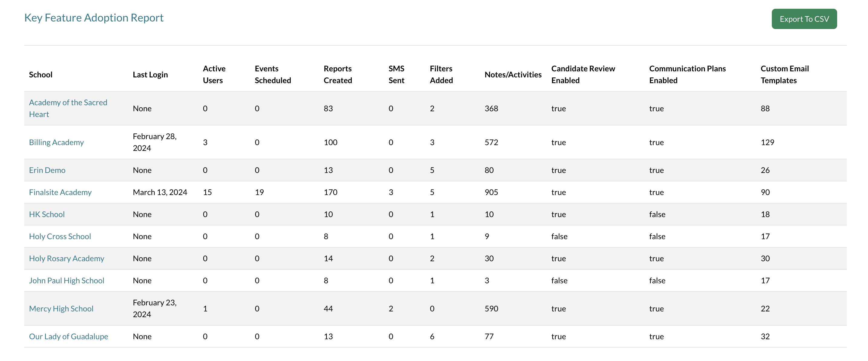
Task: Click the Reports Created column header
Action: [x=337, y=74]
